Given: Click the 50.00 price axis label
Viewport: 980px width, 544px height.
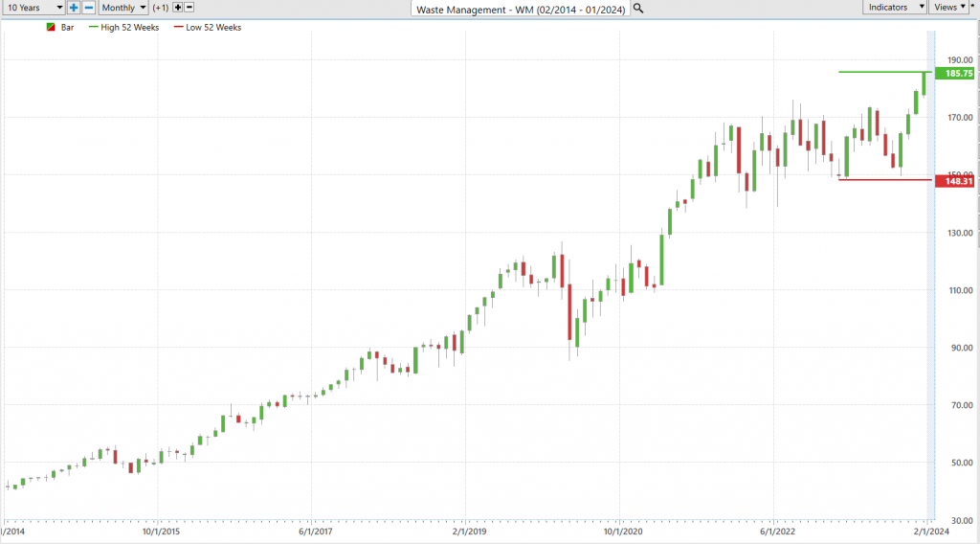Looking at the screenshot, I should click(960, 463).
